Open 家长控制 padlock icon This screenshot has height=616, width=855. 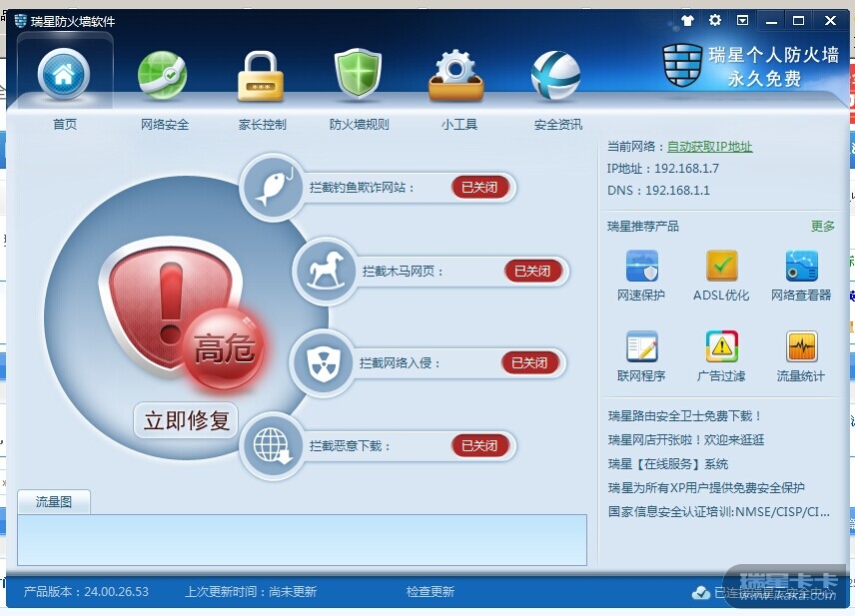pos(261,76)
